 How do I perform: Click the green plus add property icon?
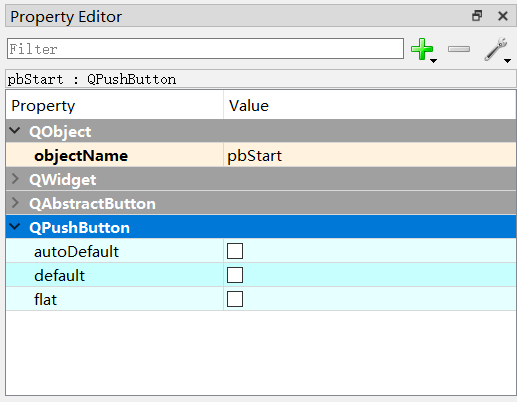(x=422, y=49)
